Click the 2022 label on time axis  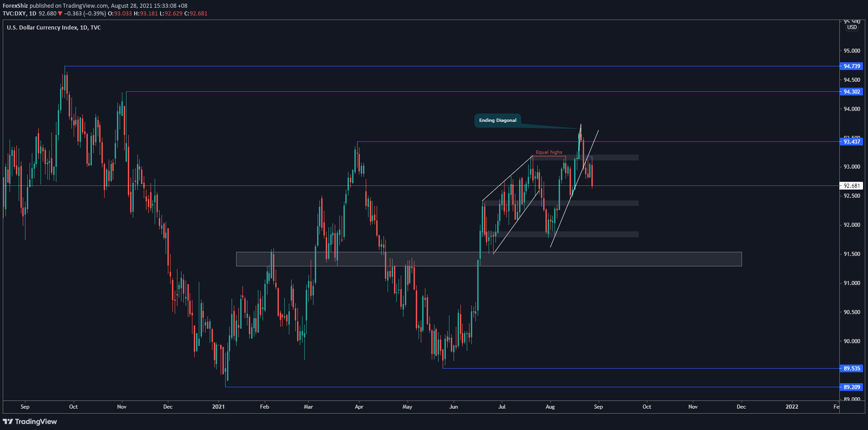click(792, 407)
